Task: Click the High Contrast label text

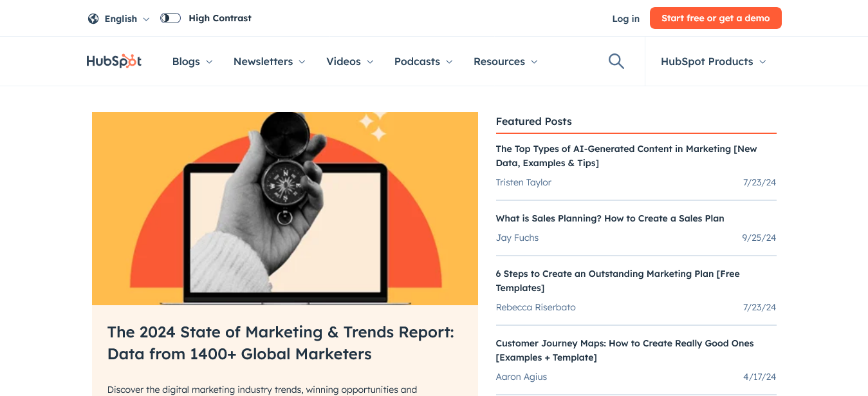Action: click(x=220, y=18)
